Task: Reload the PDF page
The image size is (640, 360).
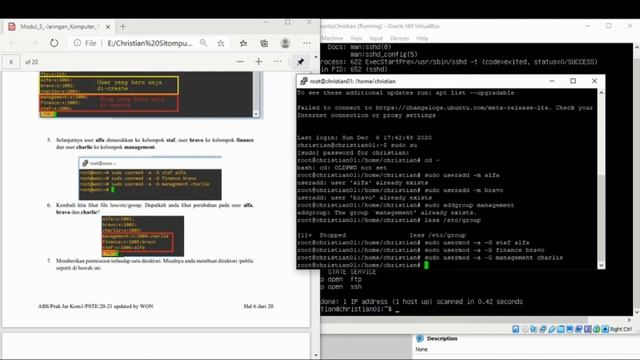Action: (54, 43)
